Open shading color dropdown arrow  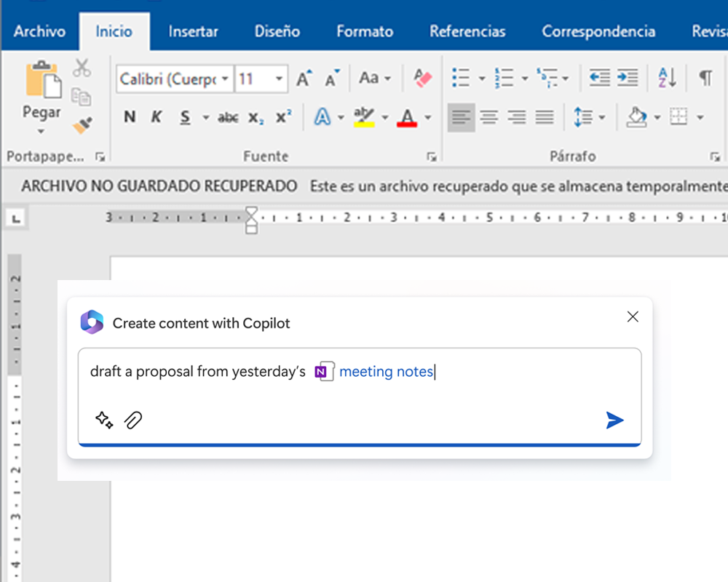[x=657, y=117]
